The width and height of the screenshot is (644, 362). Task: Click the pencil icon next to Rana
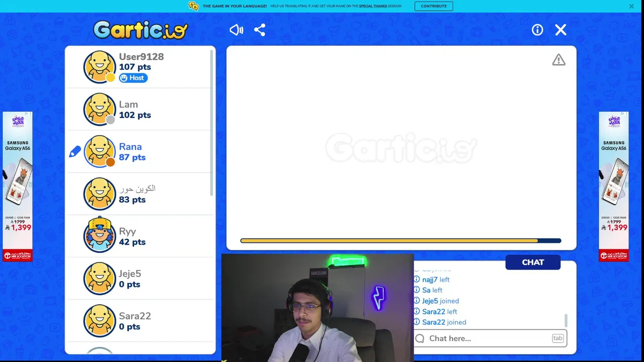click(x=75, y=151)
